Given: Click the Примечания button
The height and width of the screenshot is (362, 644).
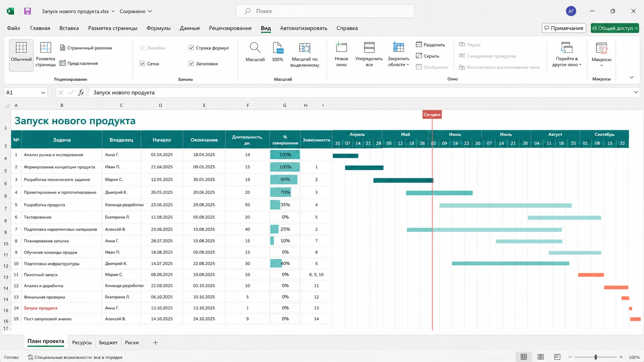Looking at the screenshot, I should tap(564, 28).
